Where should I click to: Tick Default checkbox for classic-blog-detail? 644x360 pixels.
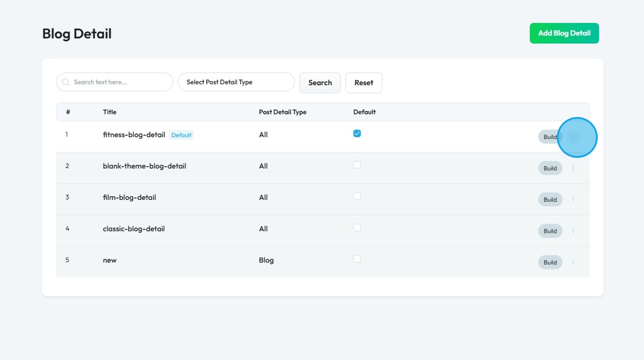point(357,228)
